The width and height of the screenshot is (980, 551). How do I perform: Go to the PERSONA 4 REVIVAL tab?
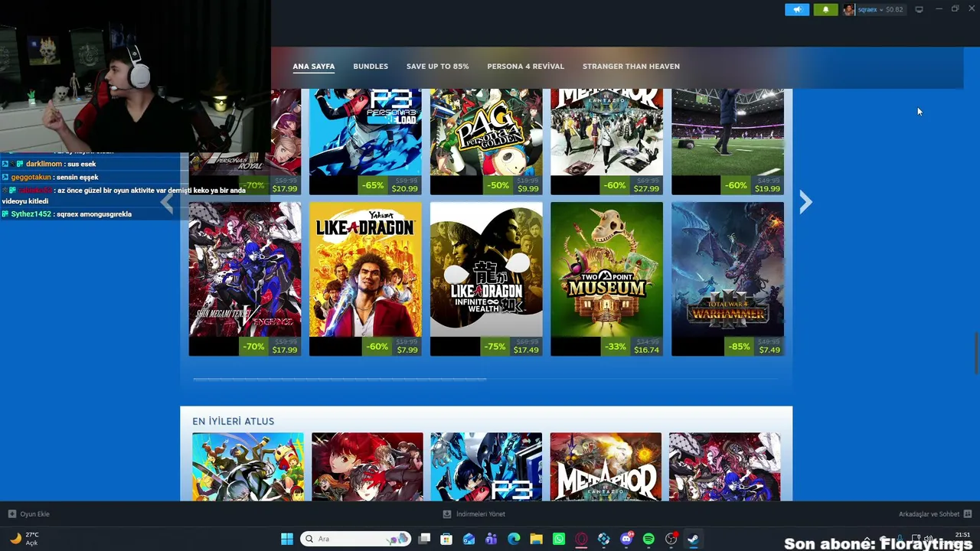(x=525, y=67)
